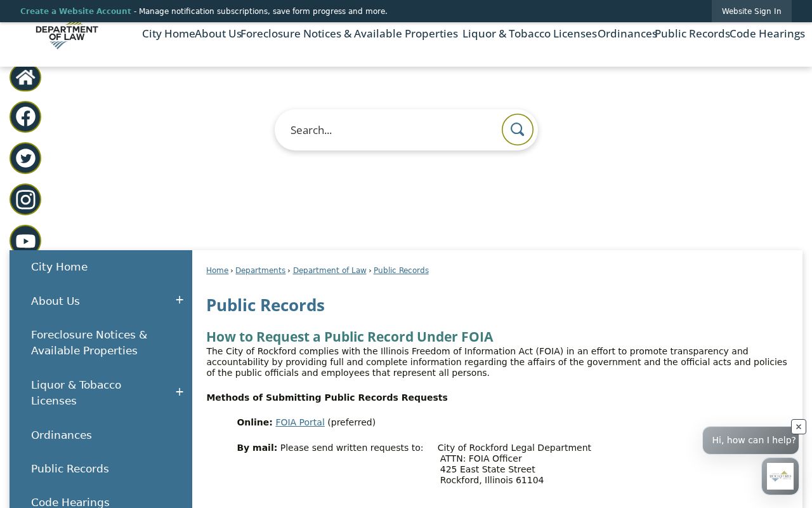This screenshot has height=508, width=812.
Task: Open About Us in top navigation
Action: point(218,34)
